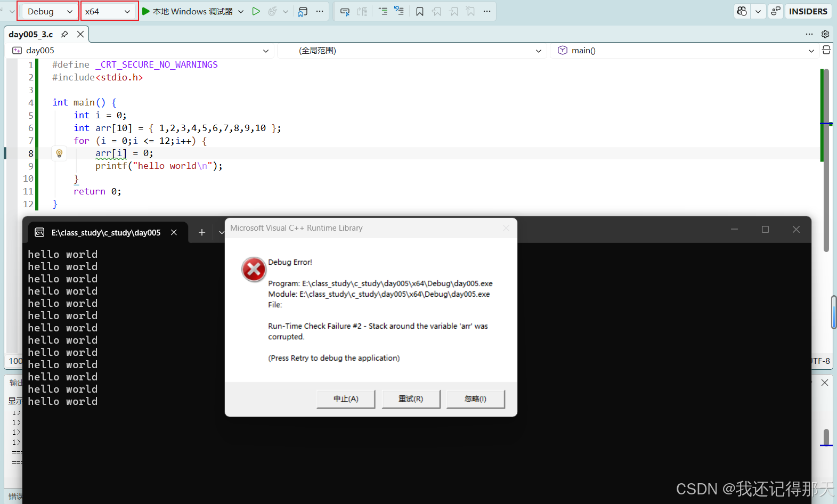Click the comment selection toolbar icon
Screen dimensions: 837x504
pyautogui.click(x=345, y=11)
